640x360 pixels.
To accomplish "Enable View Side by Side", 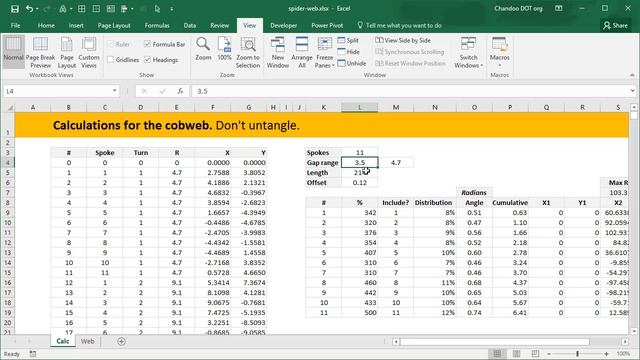I will click(403, 40).
